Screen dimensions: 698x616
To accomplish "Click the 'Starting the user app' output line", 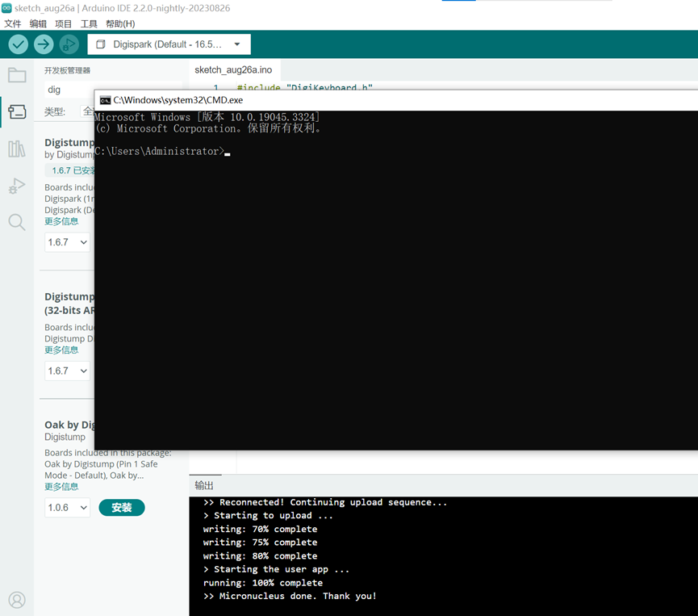I will point(276,569).
